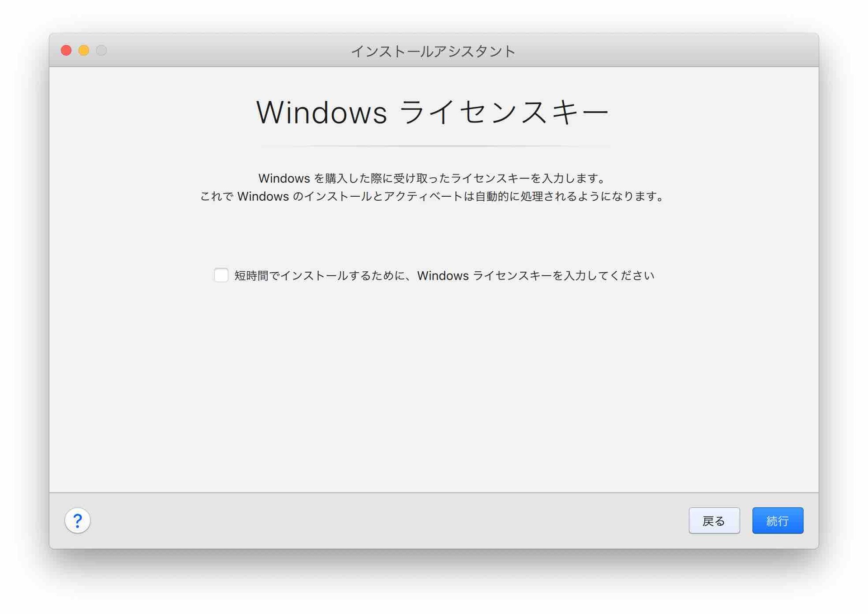The image size is (868, 614).
Task: Click the 戻る (Back) button
Action: click(x=714, y=520)
